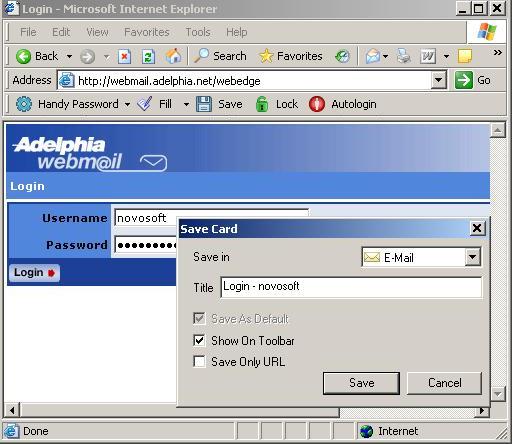Image resolution: width=512 pixels, height=444 pixels.
Task: Click Cancel in Save Card dialog
Action: pyautogui.click(x=445, y=383)
